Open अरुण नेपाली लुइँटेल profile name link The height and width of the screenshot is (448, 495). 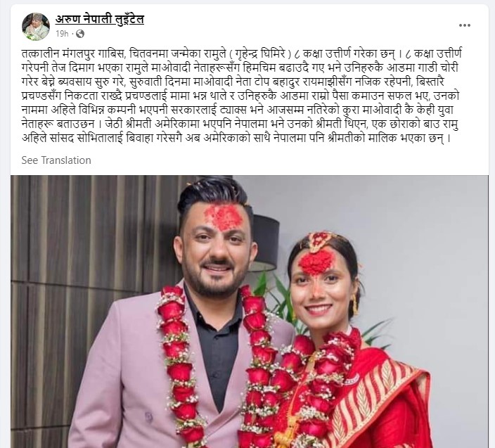pyautogui.click(x=100, y=20)
